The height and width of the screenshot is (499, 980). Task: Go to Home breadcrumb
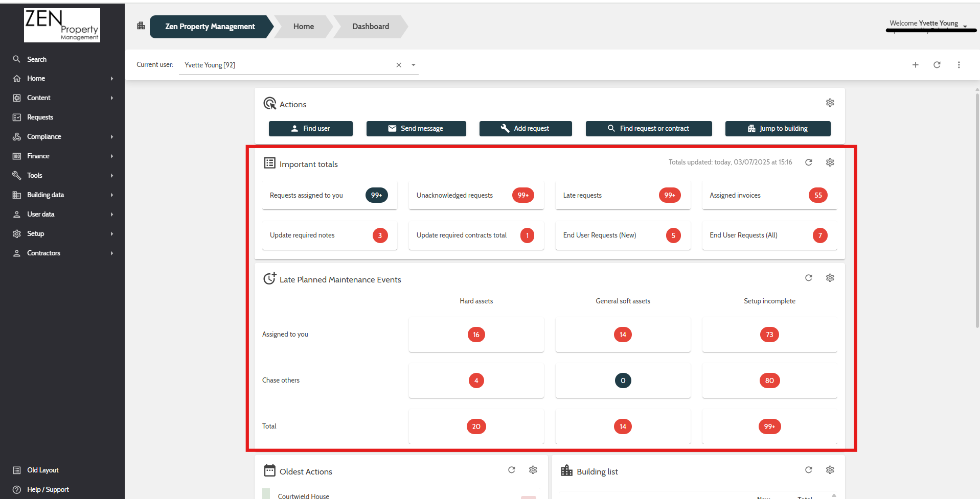coord(304,27)
